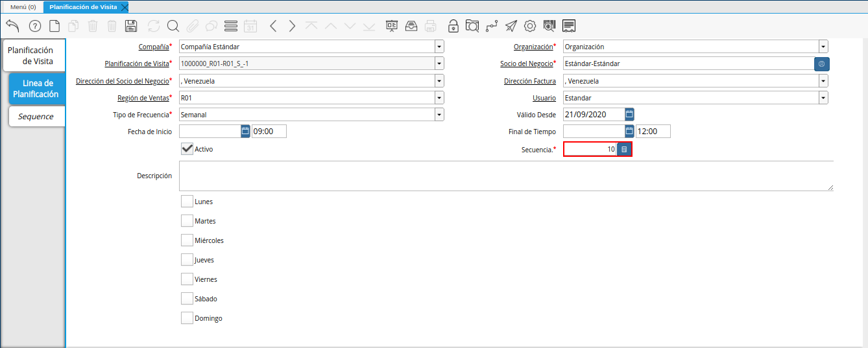Viewport: 868px width, 348px height.
Task: Open the Región de Ventas dropdown
Action: pyautogui.click(x=439, y=98)
